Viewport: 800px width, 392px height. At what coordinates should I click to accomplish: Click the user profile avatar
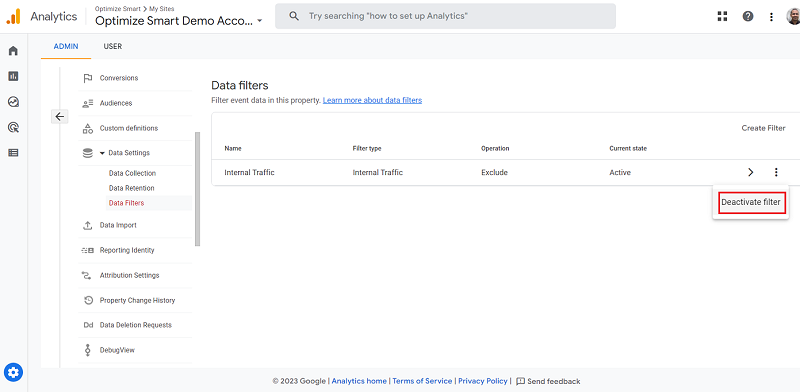(794, 16)
